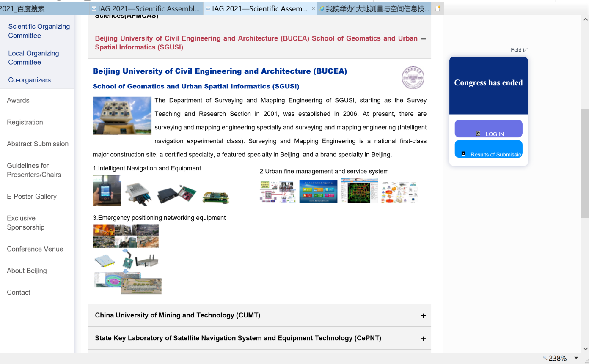This screenshot has width=589, height=364.
Task: Open the BUCEA building photo
Action: pos(122,116)
